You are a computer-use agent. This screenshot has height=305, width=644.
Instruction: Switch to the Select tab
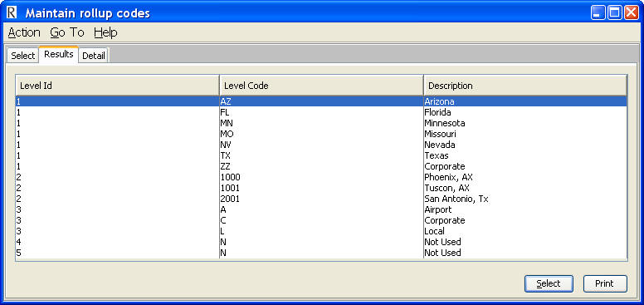click(x=23, y=56)
